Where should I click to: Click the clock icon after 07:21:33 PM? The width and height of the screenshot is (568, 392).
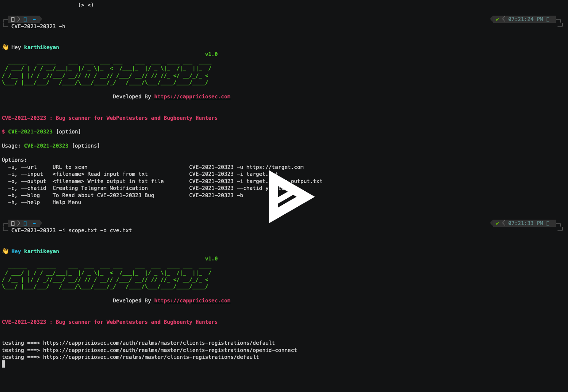[548, 223]
